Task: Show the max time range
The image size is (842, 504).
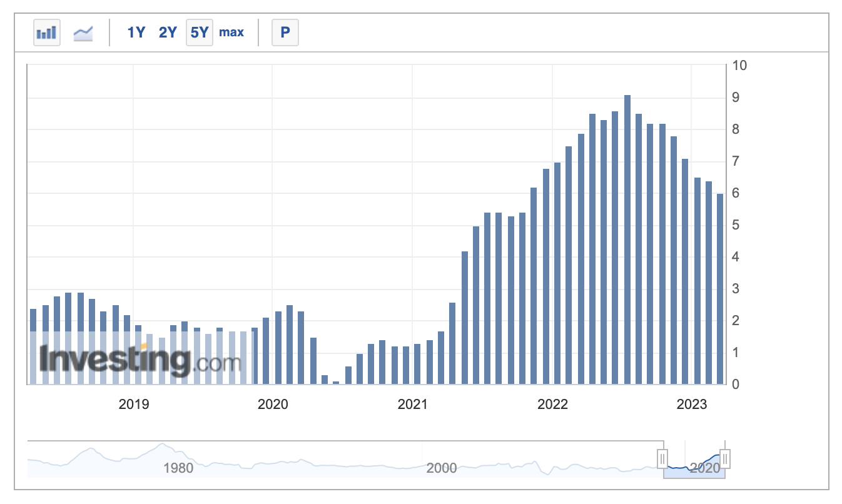Action: pos(231,32)
